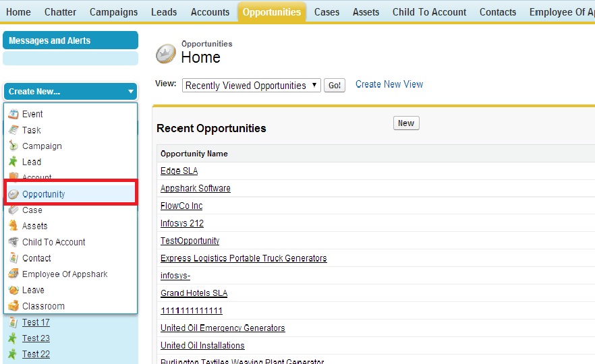595x364 pixels.
Task: Click the Employee Of Appshark icon
Action: tap(13, 274)
